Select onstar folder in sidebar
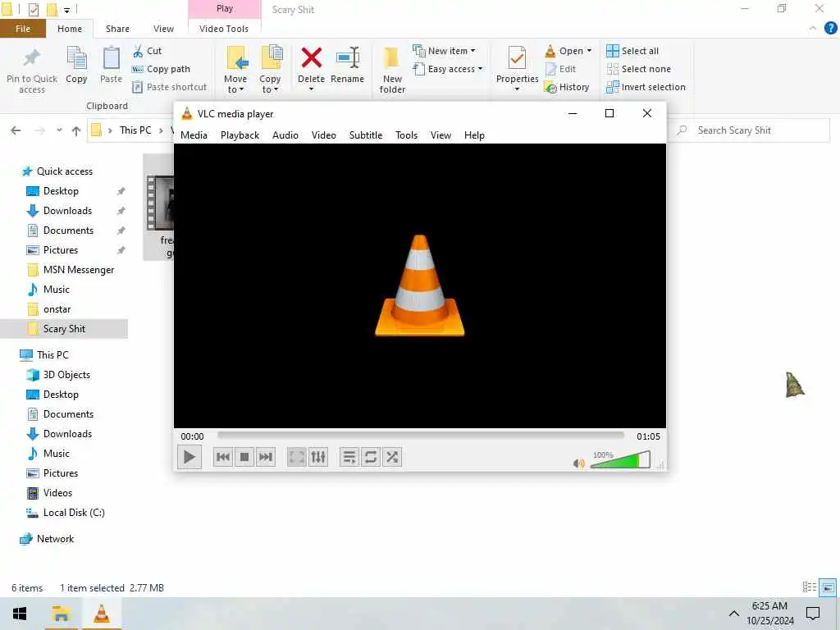Screen dimensions: 840x630 (57, 309)
